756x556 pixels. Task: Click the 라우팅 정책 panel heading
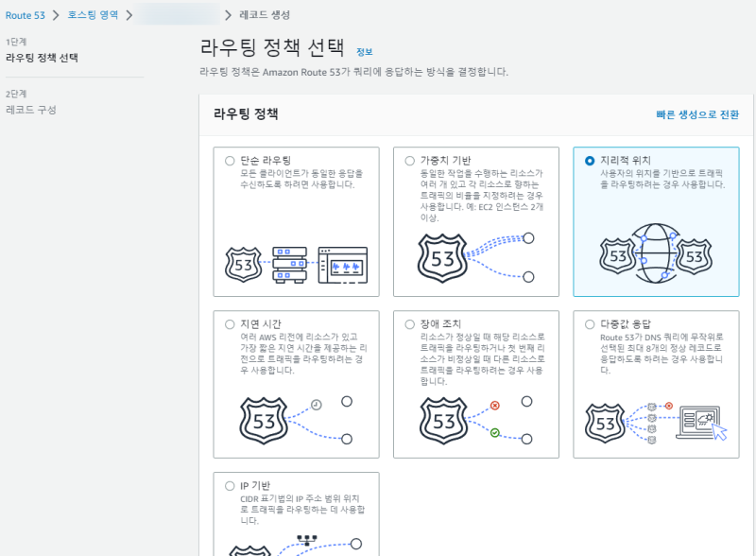coord(246,113)
